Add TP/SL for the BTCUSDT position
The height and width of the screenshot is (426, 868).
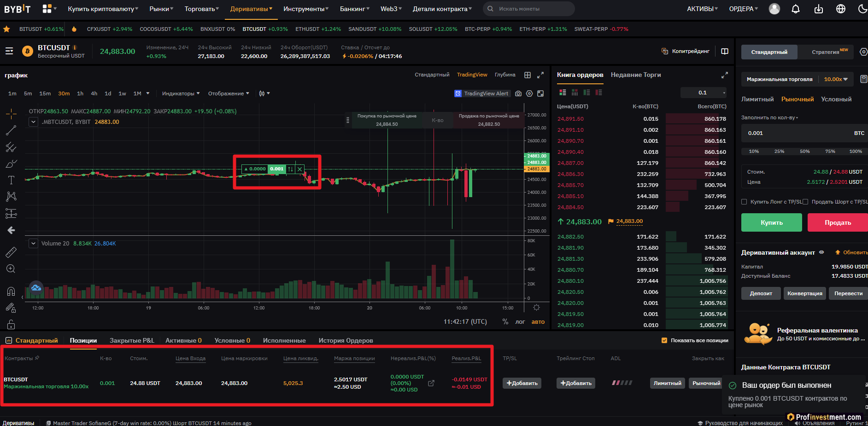(x=522, y=383)
